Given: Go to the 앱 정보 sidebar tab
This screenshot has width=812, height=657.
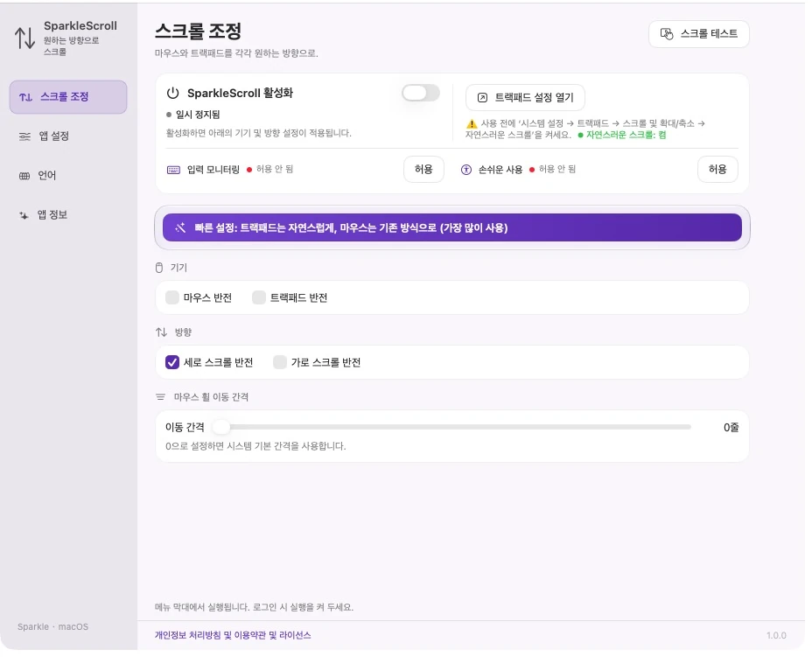Looking at the screenshot, I should (68, 216).
